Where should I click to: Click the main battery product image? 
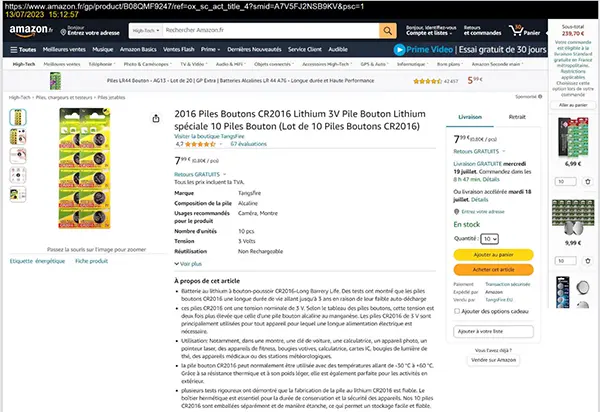[x=85, y=168]
